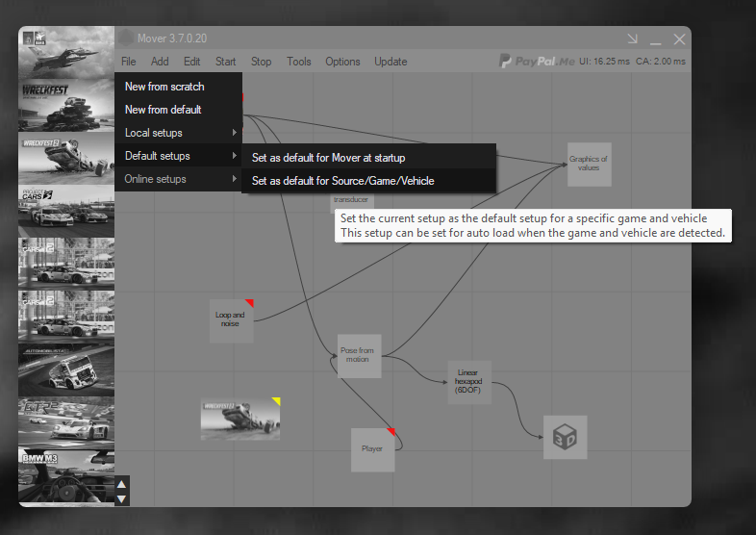Open the PayPal.Me donation link

(537, 62)
